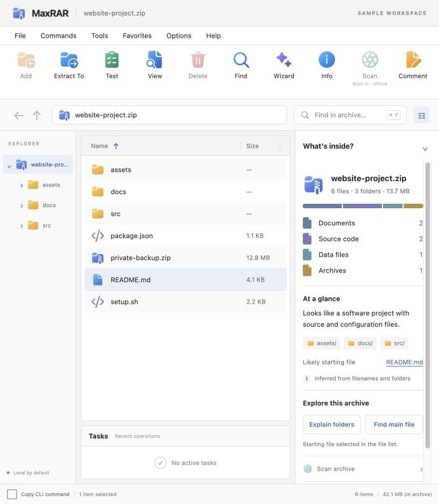Expand the assets tree folder
This screenshot has height=504, width=439.
[x=21, y=185]
